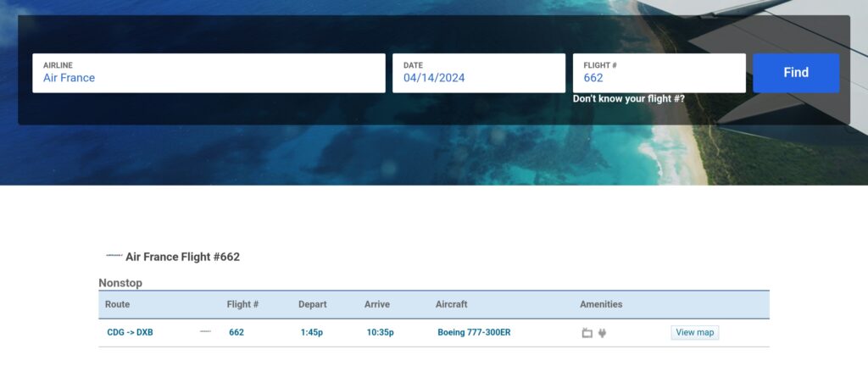Click the Air France Flight #662 heading
The image size is (868, 366).
182,257
